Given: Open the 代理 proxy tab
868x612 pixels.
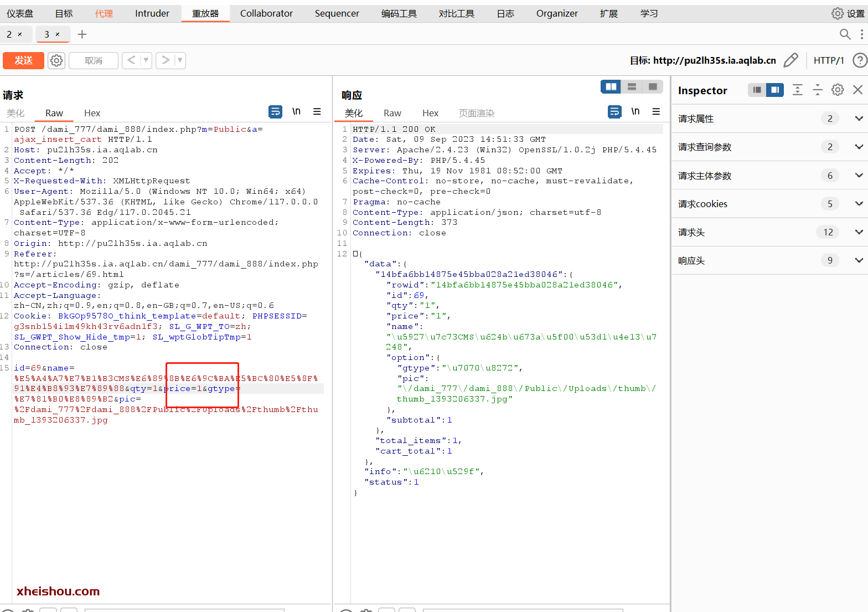Looking at the screenshot, I should (x=104, y=13).
